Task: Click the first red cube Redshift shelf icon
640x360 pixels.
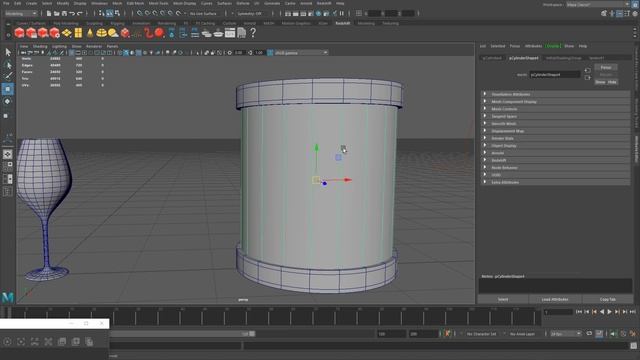Action: tap(19, 33)
